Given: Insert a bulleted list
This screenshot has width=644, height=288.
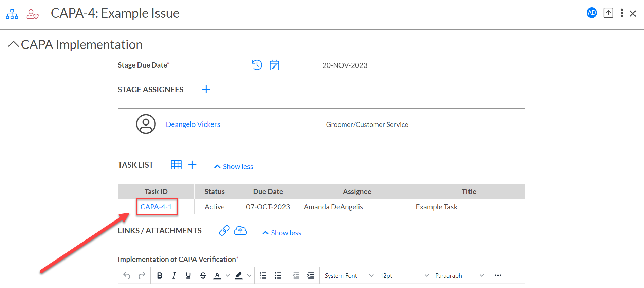Looking at the screenshot, I should [x=278, y=275].
